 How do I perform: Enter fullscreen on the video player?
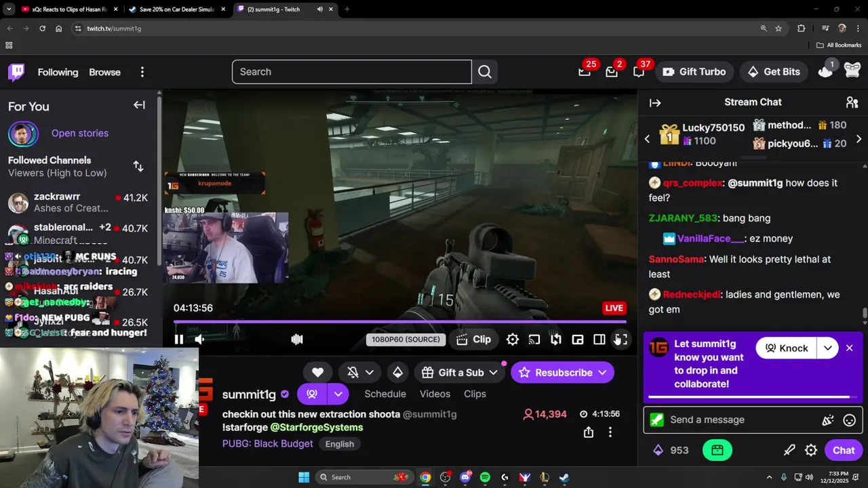[x=621, y=340]
